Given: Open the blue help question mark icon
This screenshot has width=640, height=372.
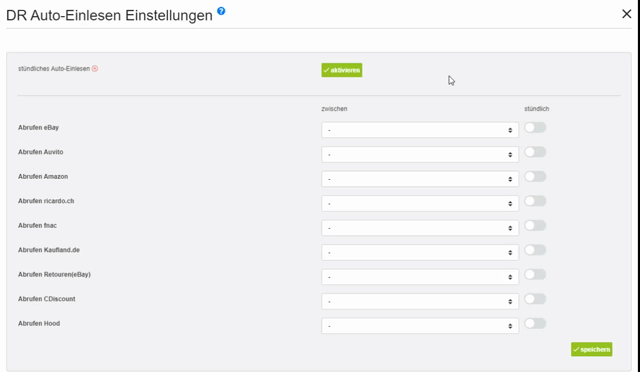Looking at the screenshot, I should click(221, 11).
